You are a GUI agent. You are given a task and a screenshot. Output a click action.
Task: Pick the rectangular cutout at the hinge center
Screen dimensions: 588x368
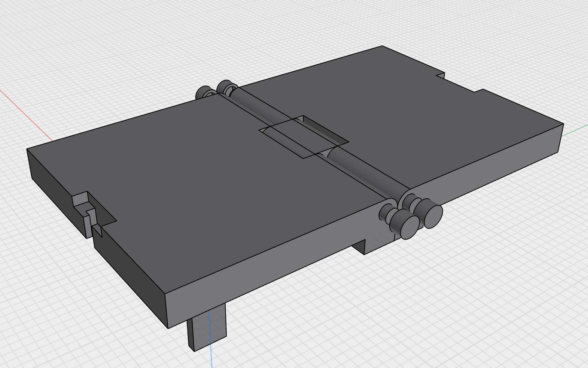pyautogui.click(x=304, y=137)
